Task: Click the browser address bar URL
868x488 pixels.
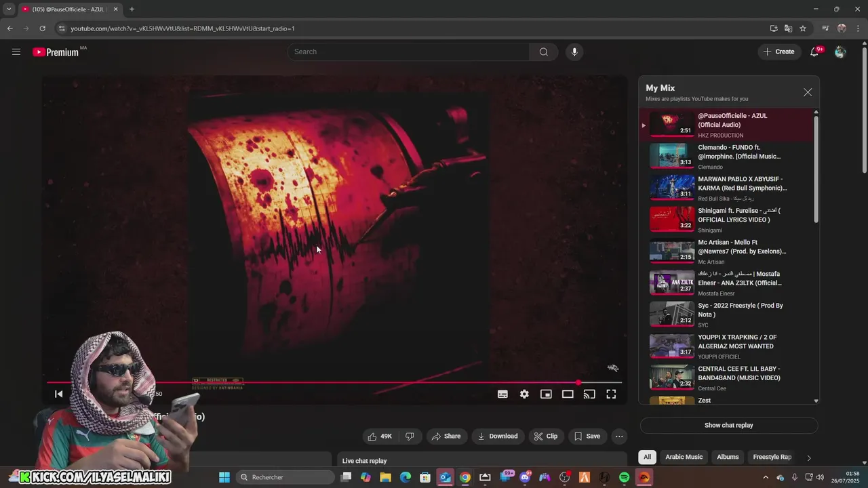Action: pyautogui.click(x=182, y=28)
